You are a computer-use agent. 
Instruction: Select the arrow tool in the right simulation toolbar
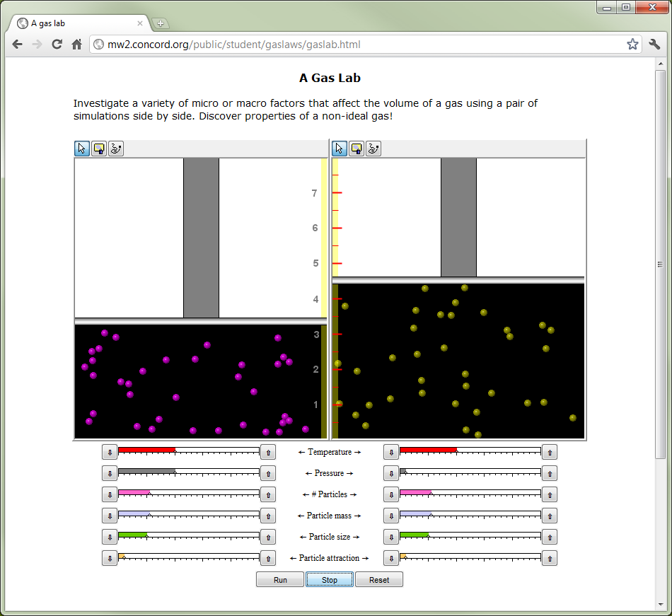coord(340,149)
